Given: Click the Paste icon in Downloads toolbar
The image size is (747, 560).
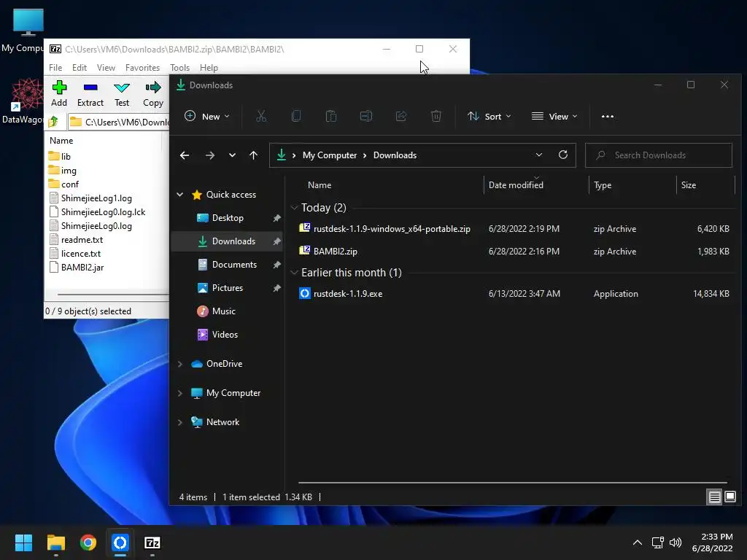Looking at the screenshot, I should pos(331,116).
